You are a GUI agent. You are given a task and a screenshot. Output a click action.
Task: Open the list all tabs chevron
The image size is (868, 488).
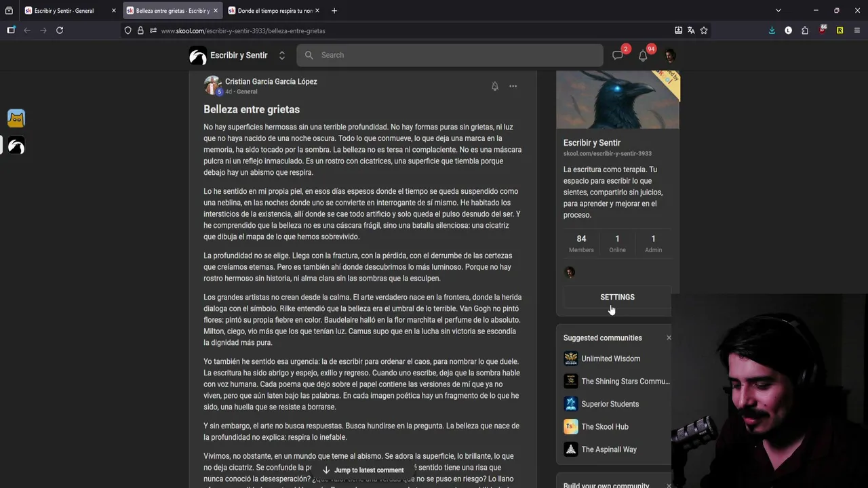pos(778,11)
